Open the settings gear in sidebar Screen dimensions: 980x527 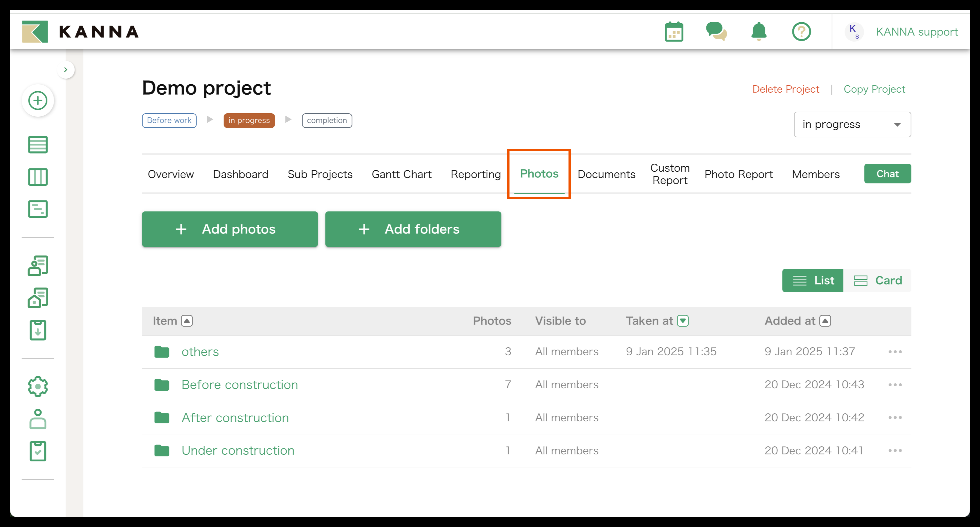coord(38,387)
